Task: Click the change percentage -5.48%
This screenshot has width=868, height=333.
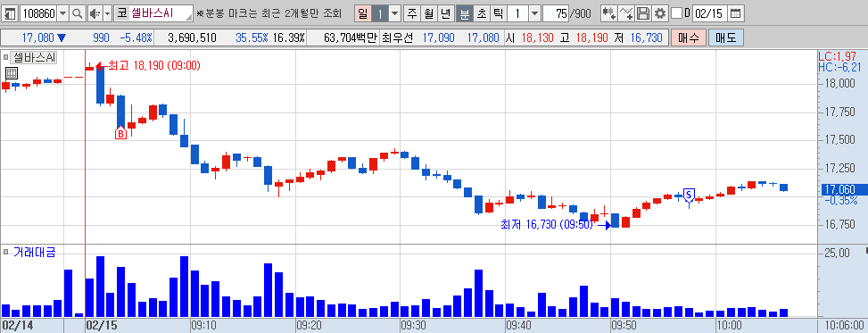Action: (x=136, y=37)
